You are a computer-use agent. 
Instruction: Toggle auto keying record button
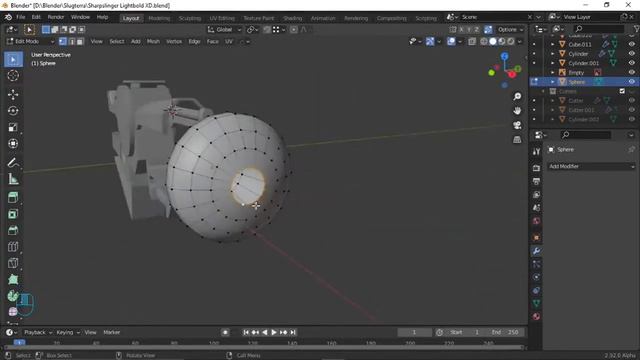(225, 332)
